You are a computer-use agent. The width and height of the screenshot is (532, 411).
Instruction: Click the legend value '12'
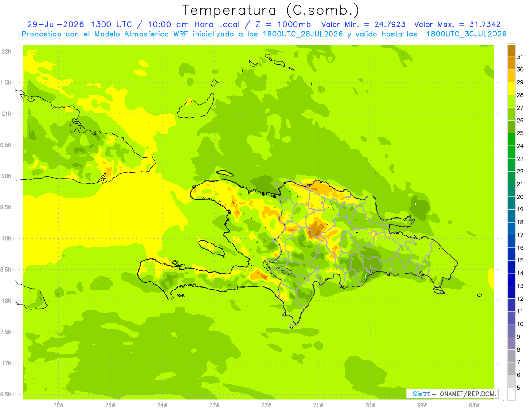(520, 298)
